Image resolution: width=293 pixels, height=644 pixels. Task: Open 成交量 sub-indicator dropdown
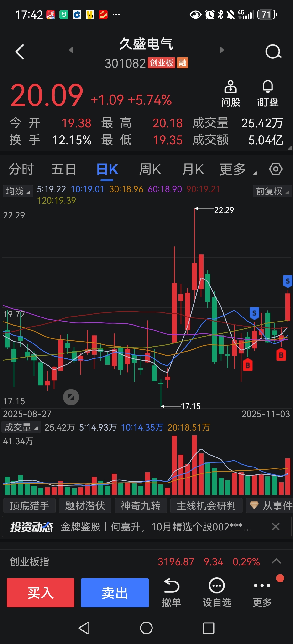click(x=21, y=427)
